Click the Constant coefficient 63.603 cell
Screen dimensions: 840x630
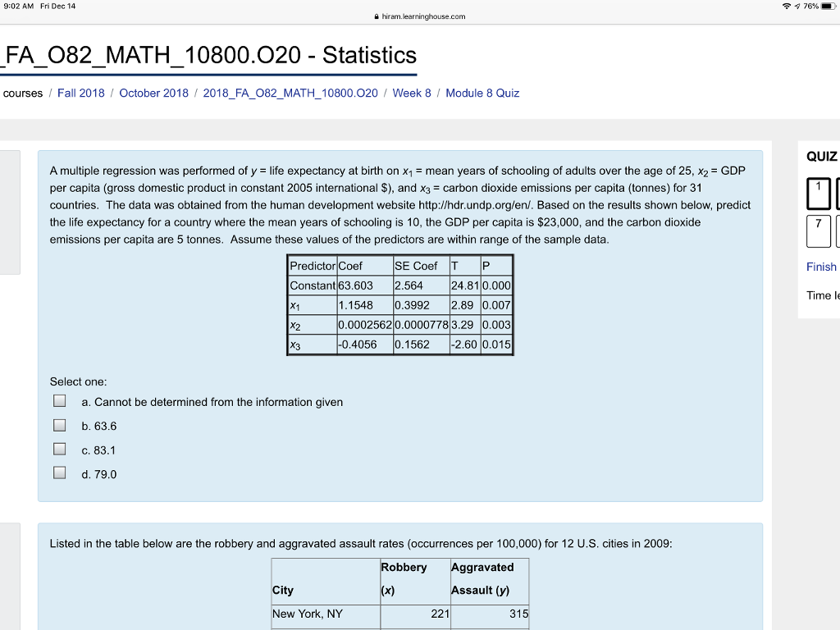(x=365, y=285)
